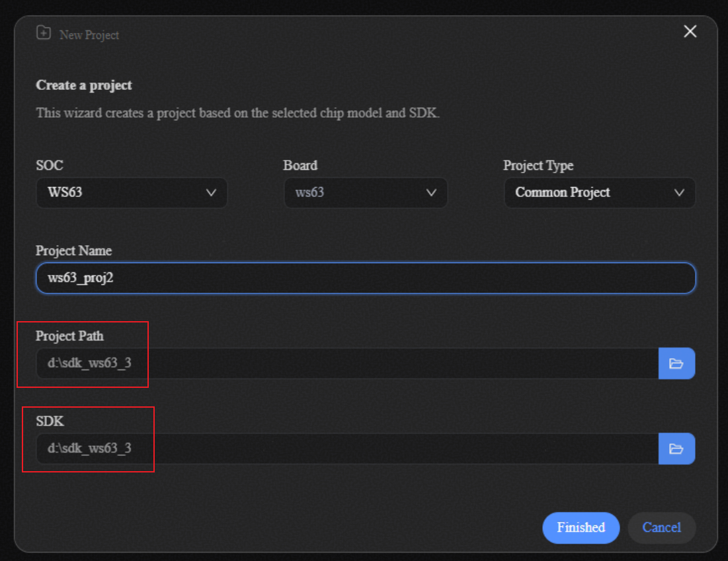Open the Project Type dropdown

(x=598, y=193)
